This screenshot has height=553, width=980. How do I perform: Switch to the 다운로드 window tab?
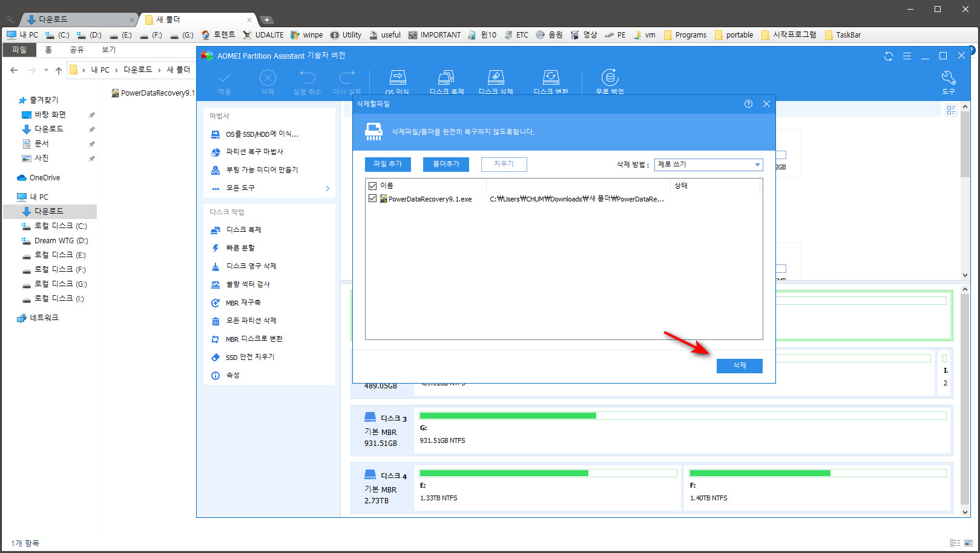click(79, 19)
